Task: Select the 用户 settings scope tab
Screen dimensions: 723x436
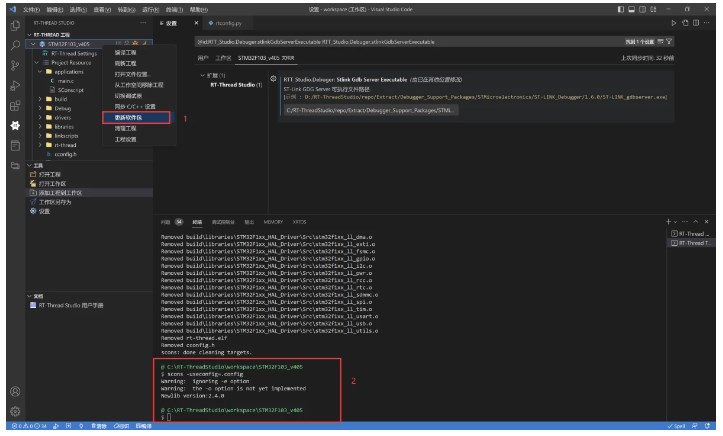Action: [203, 58]
